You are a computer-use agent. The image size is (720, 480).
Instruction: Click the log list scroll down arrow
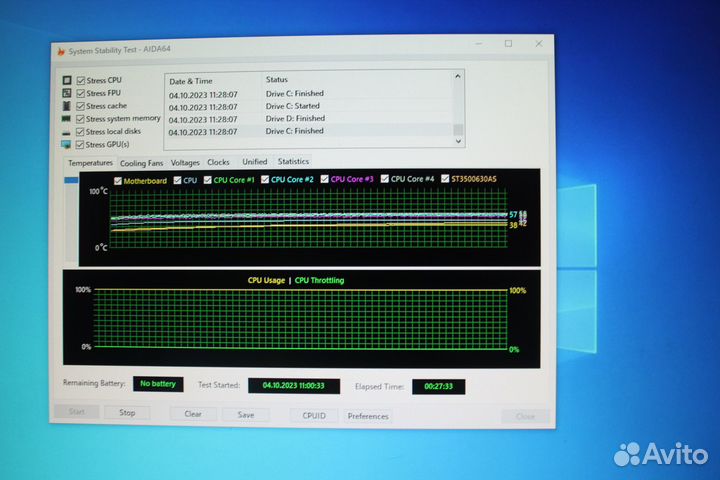click(x=458, y=141)
